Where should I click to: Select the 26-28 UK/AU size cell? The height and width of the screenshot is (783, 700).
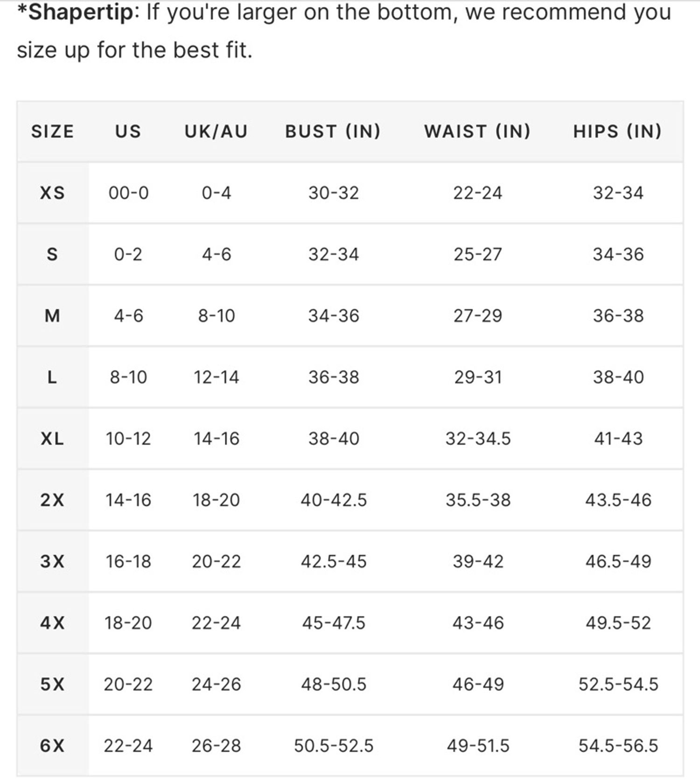216,746
